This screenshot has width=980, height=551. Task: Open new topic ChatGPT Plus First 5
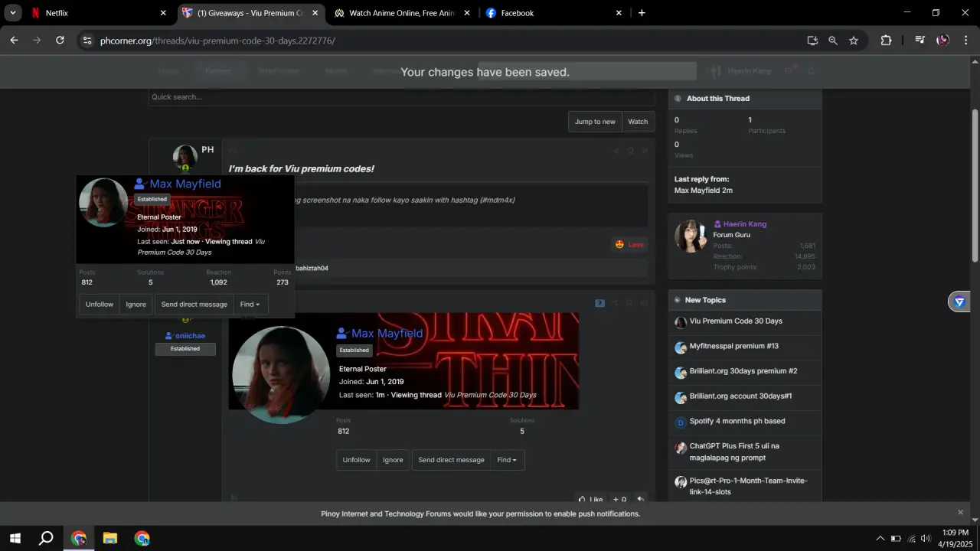[734, 452]
